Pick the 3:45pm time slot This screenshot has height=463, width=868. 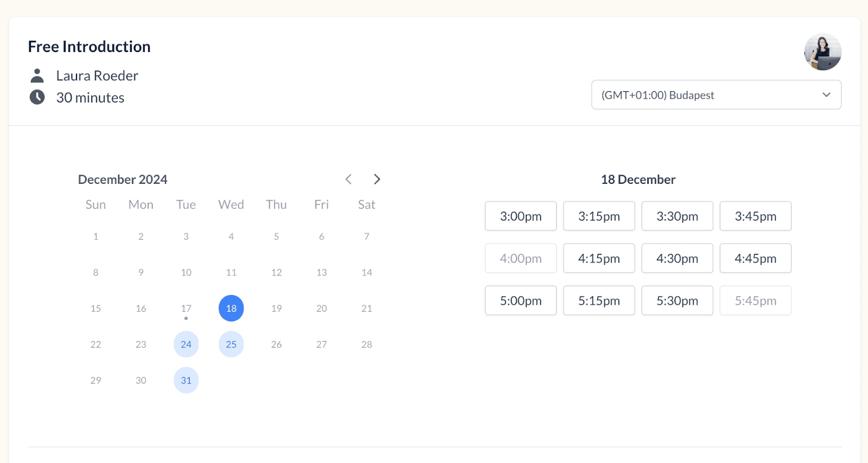pos(755,216)
